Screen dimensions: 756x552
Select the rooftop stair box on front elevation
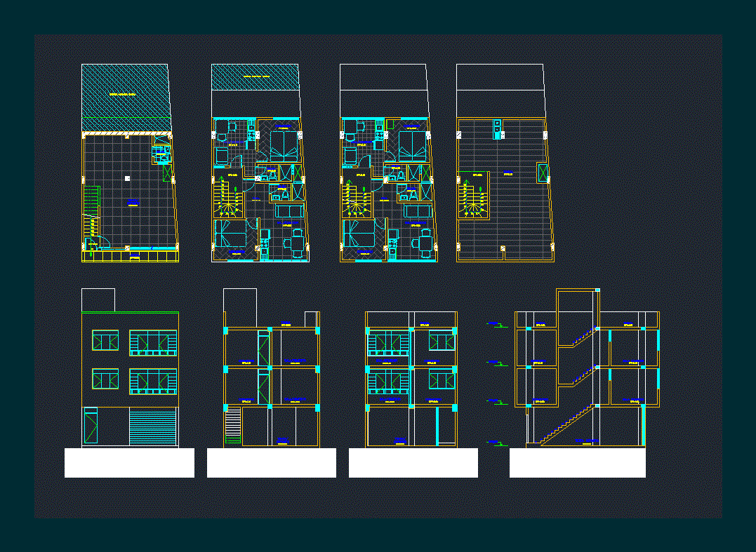click(98, 300)
